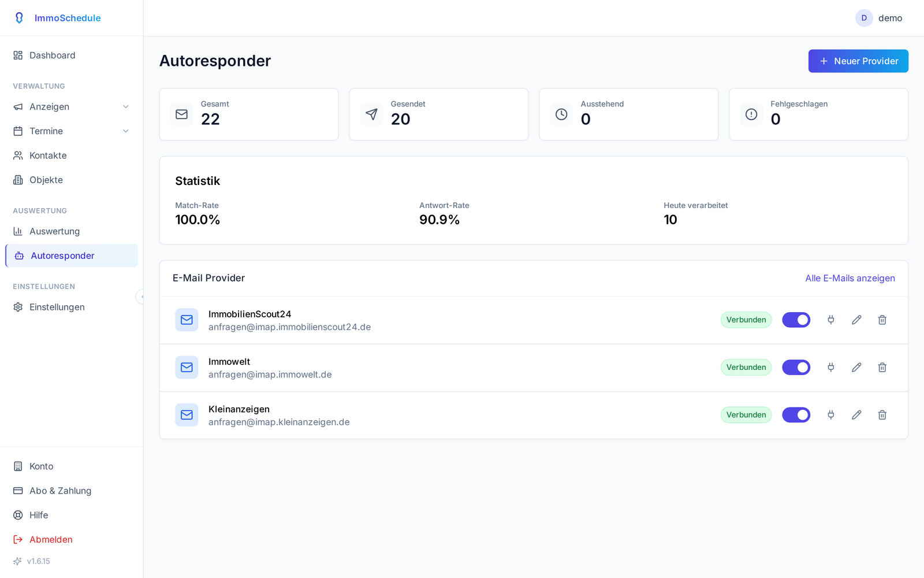Open the Dashboard page
This screenshot has width=924, height=578.
pos(72,55)
